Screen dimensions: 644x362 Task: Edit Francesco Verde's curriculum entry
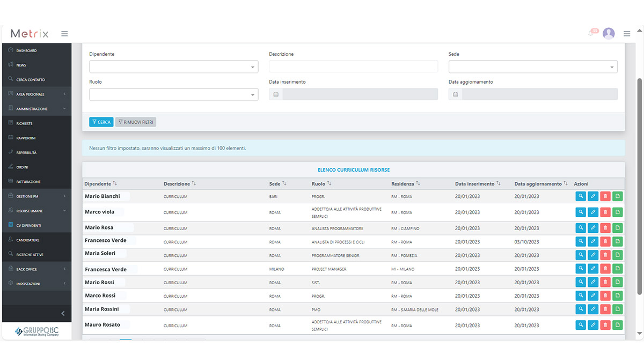tap(593, 242)
